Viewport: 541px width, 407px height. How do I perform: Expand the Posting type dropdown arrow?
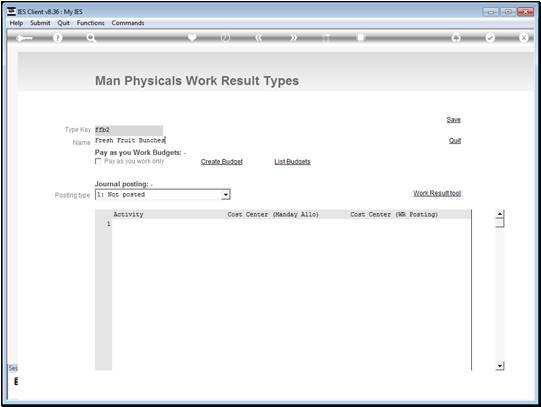coord(226,195)
